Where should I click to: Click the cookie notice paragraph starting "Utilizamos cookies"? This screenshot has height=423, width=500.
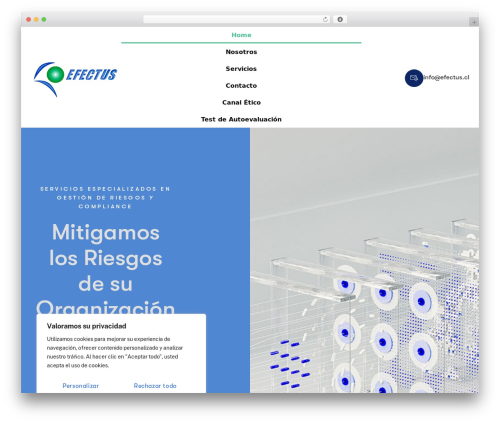coord(115,352)
